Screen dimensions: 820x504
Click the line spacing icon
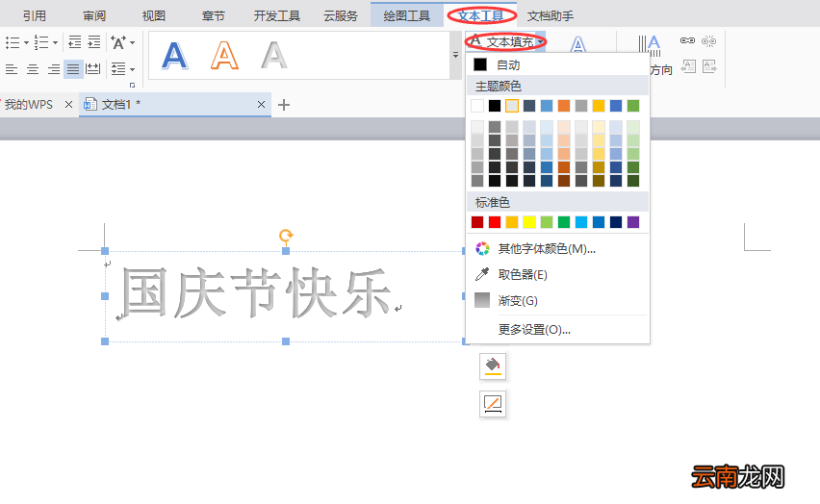pos(118,69)
